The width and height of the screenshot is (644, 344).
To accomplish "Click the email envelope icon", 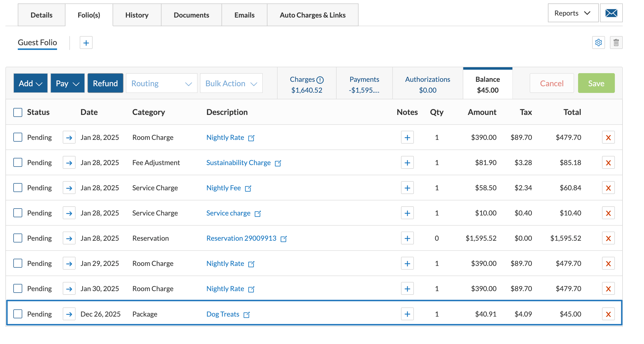I will pos(611,13).
